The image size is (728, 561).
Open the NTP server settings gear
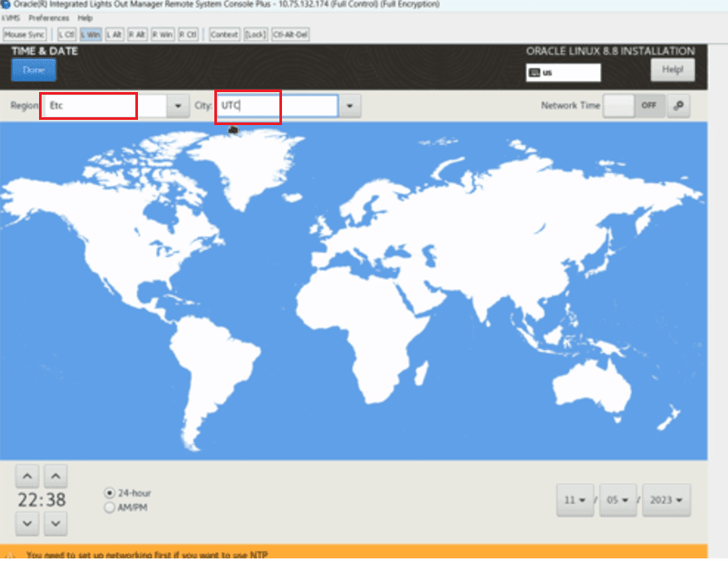[678, 105]
